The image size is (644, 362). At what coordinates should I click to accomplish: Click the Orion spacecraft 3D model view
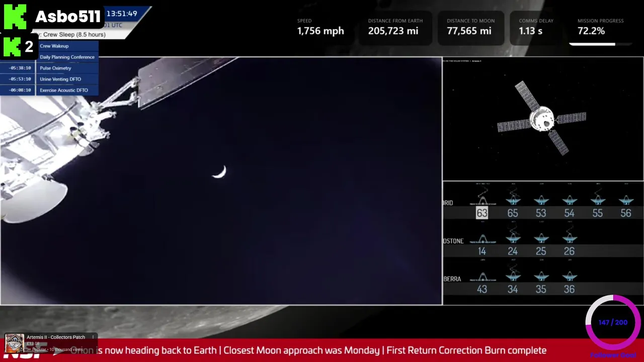[x=543, y=119]
